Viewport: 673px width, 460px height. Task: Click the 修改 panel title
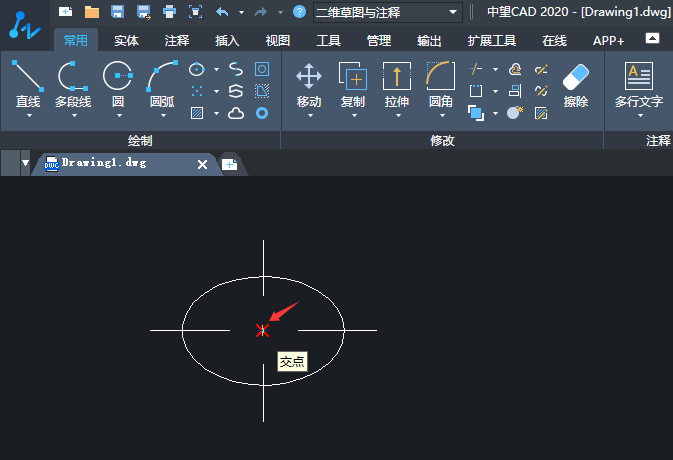coord(443,140)
